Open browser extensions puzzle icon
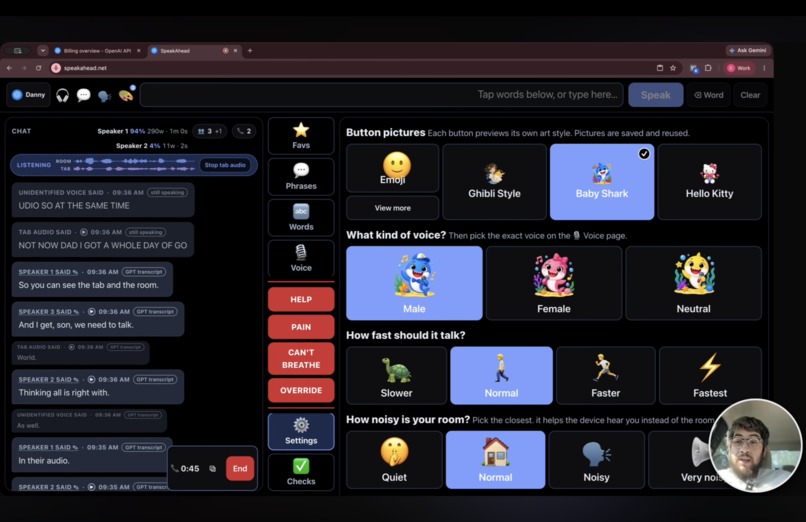 pyautogui.click(x=708, y=68)
